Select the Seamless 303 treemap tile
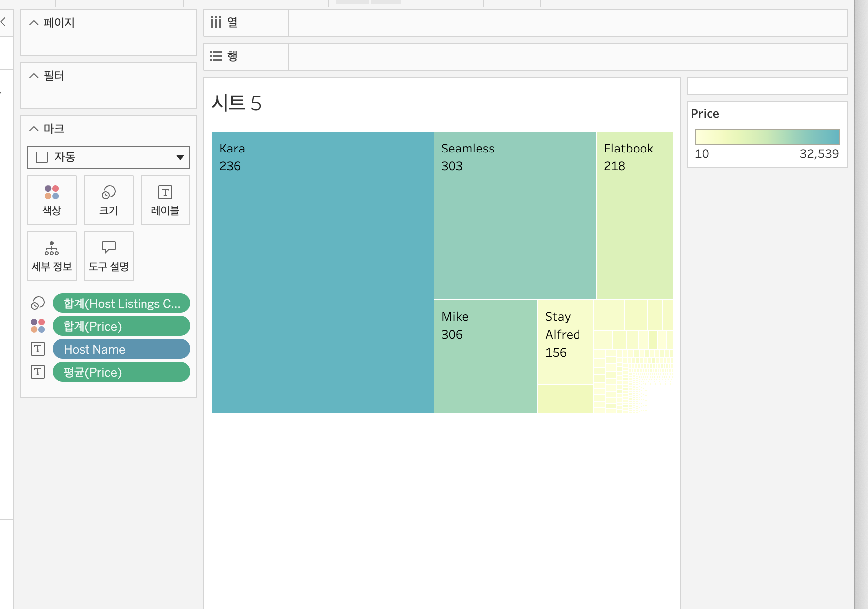The image size is (868, 609). [x=515, y=215]
